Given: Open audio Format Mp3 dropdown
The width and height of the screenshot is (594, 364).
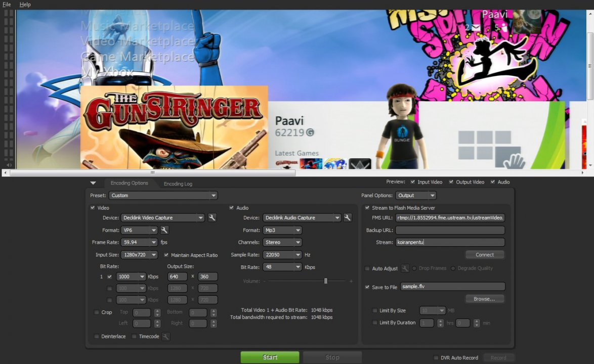Looking at the screenshot, I should click(x=283, y=230).
